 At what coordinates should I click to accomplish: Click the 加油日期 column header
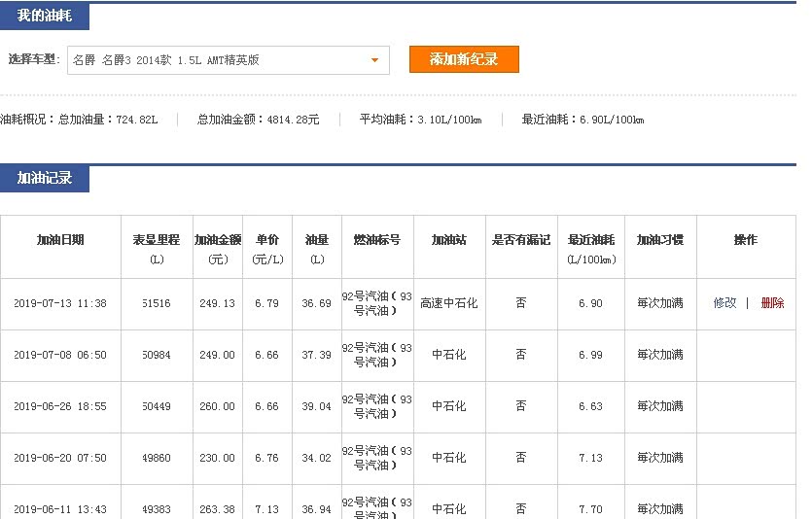coord(60,240)
